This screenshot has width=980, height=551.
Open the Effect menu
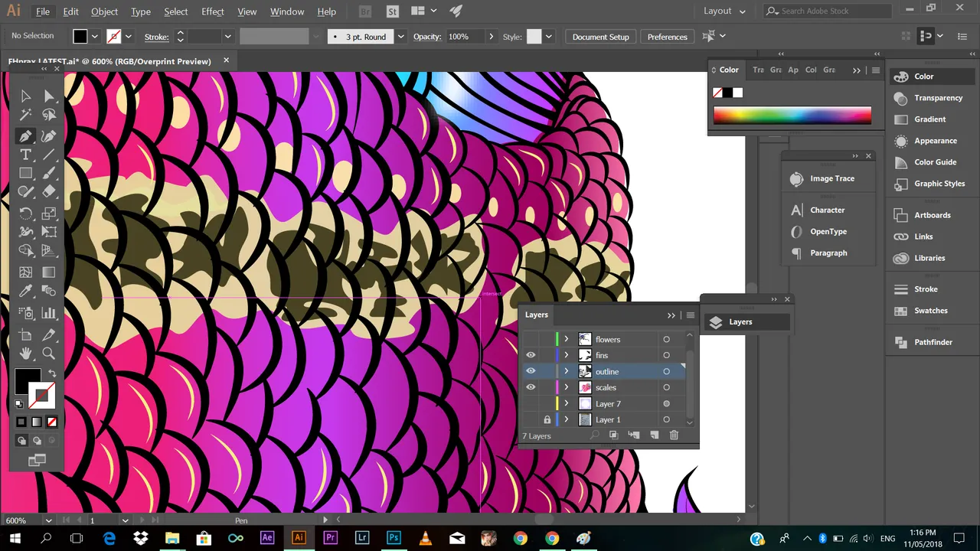(213, 11)
